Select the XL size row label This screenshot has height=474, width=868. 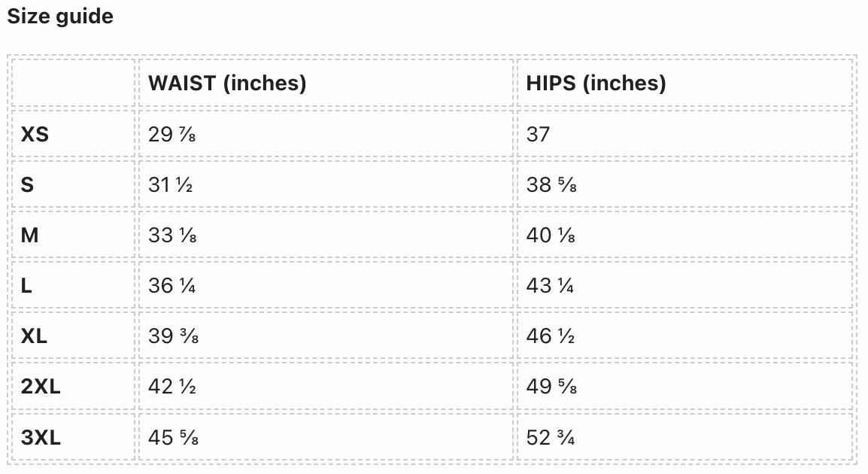pyautogui.click(x=34, y=336)
